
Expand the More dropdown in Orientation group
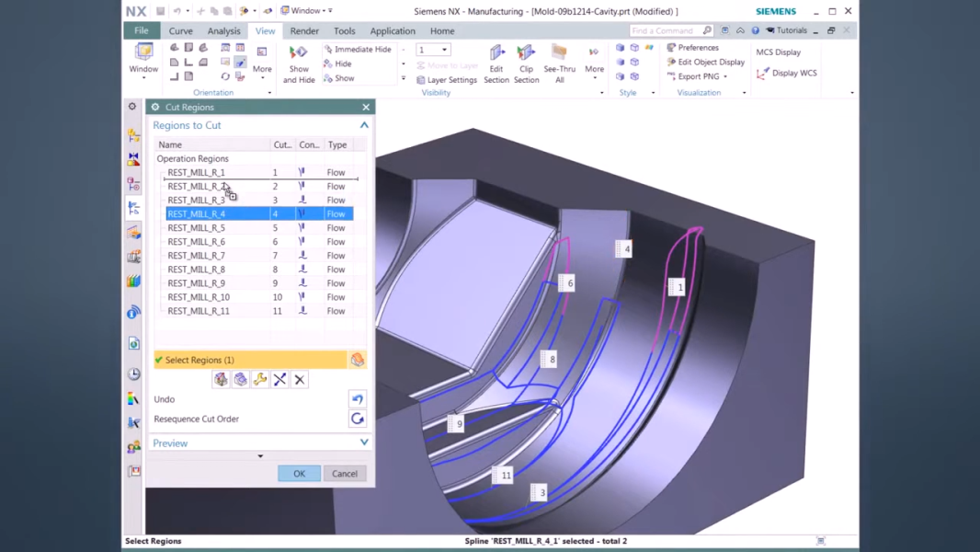[x=262, y=63]
